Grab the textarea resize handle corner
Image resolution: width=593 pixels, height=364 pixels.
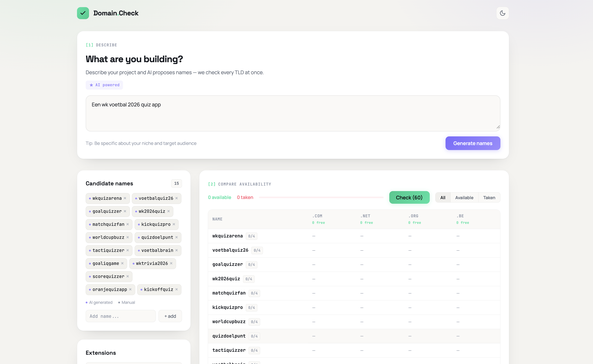tap(498, 127)
